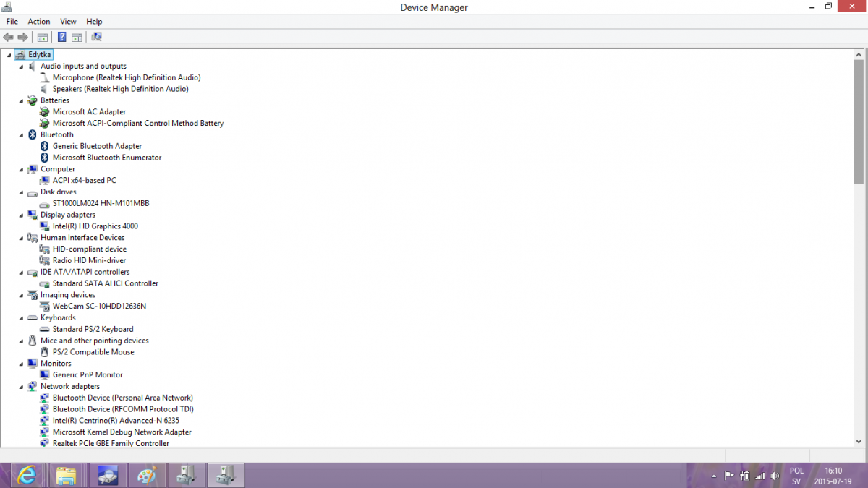
Task: Click the Scan for hardware changes icon
Action: pos(96,37)
